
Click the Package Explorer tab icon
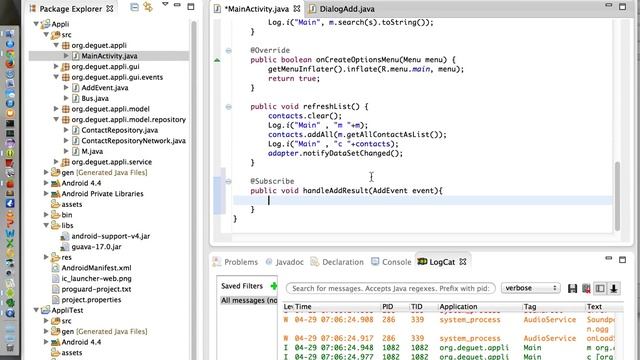(33, 8)
